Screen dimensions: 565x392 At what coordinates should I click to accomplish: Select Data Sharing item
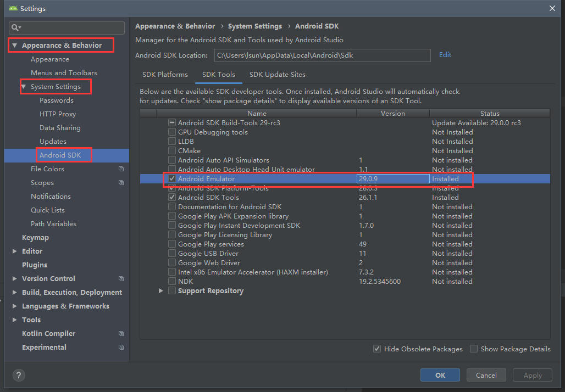coord(60,128)
